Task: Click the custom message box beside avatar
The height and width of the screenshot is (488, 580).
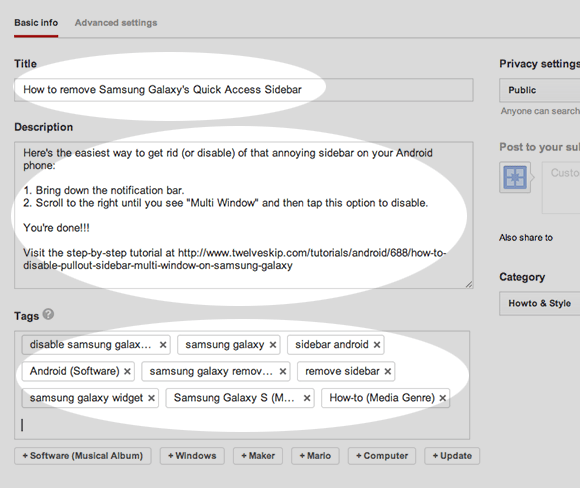Action: pos(561,188)
